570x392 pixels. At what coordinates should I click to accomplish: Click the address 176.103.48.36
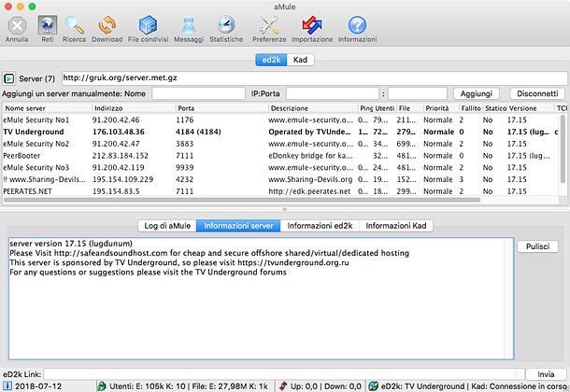(119, 132)
